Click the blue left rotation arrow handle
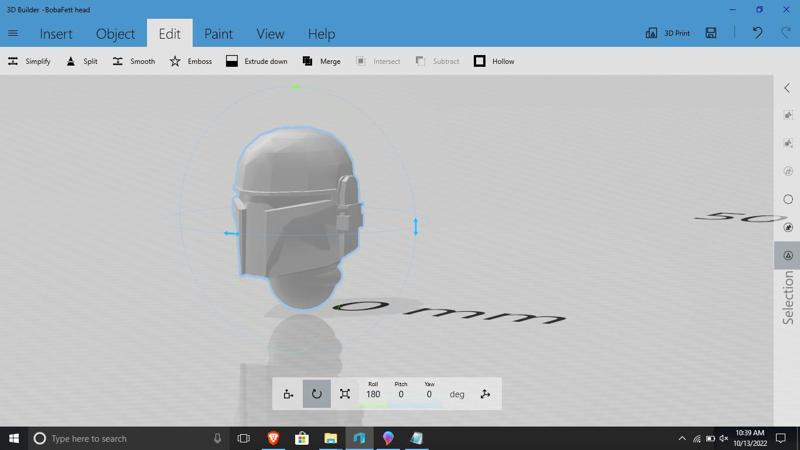This screenshot has height=450, width=800. click(231, 233)
